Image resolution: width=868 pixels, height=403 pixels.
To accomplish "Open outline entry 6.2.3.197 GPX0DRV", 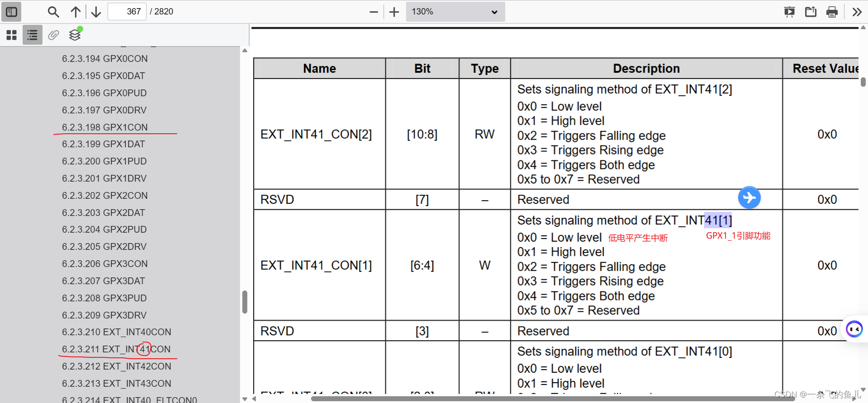I will (x=104, y=110).
